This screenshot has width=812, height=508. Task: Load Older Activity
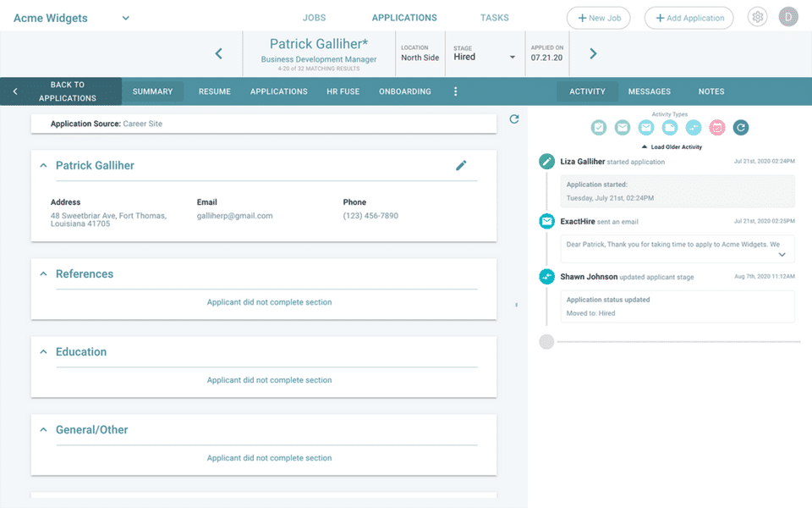[x=672, y=147]
